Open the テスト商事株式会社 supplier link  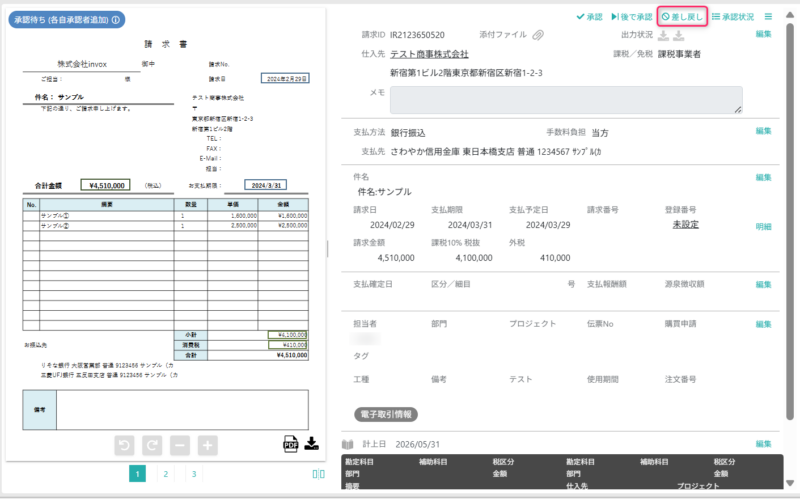coord(429,54)
